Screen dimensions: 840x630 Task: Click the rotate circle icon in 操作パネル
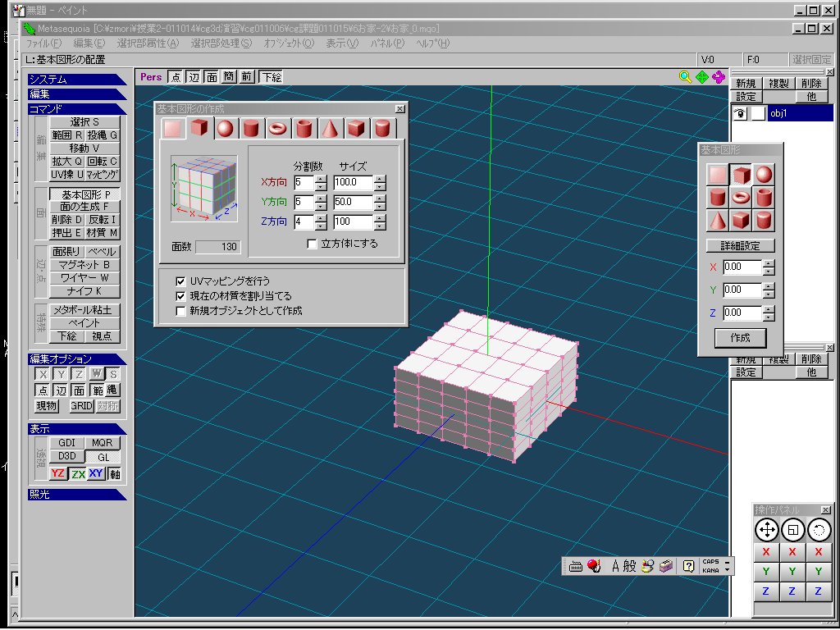[x=819, y=531]
